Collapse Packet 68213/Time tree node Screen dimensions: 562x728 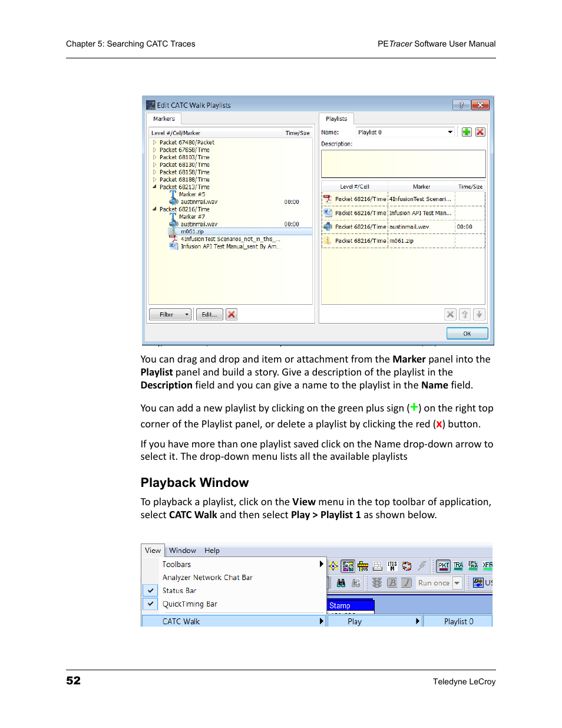click(x=155, y=187)
